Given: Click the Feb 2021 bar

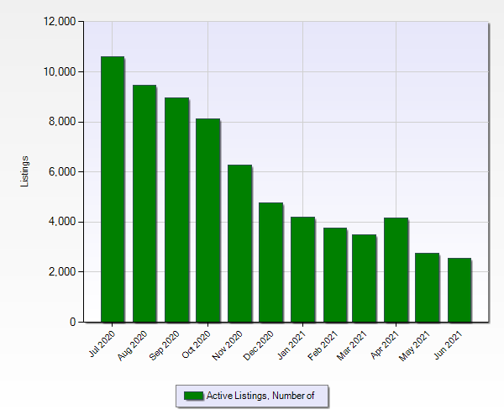Looking at the screenshot, I should pos(334,275).
